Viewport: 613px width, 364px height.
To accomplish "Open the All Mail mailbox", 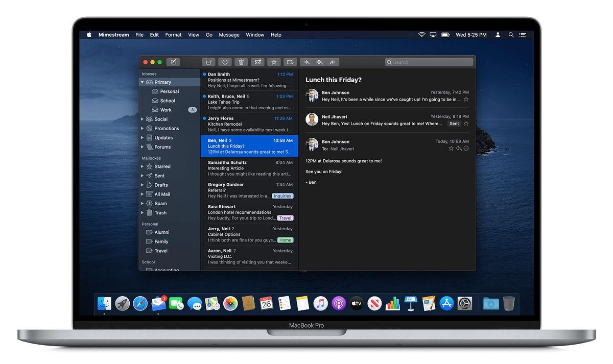I will (x=170, y=194).
